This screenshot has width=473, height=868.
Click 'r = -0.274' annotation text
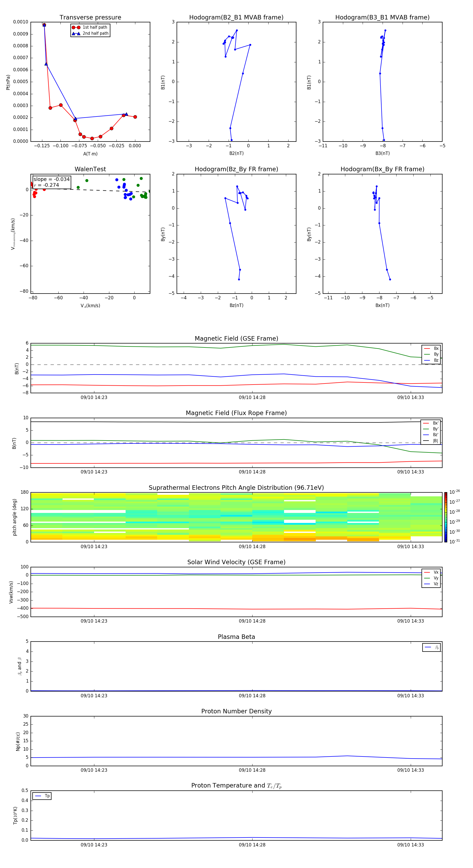coord(47,185)
